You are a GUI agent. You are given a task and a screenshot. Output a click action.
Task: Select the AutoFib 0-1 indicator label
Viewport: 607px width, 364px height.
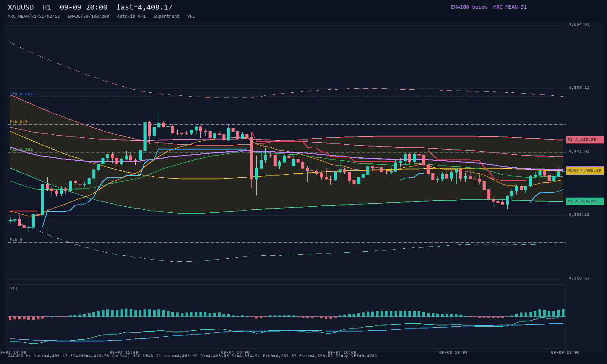(x=131, y=16)
